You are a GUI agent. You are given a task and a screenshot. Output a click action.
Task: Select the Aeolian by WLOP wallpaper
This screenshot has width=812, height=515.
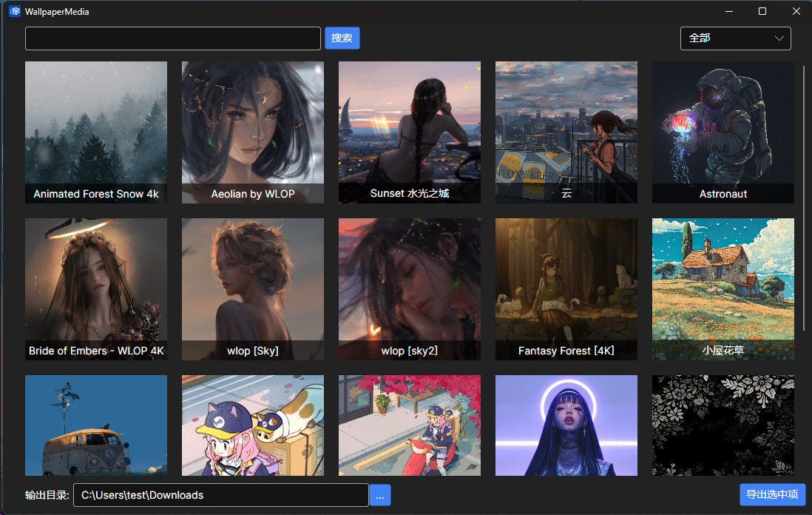253,132
